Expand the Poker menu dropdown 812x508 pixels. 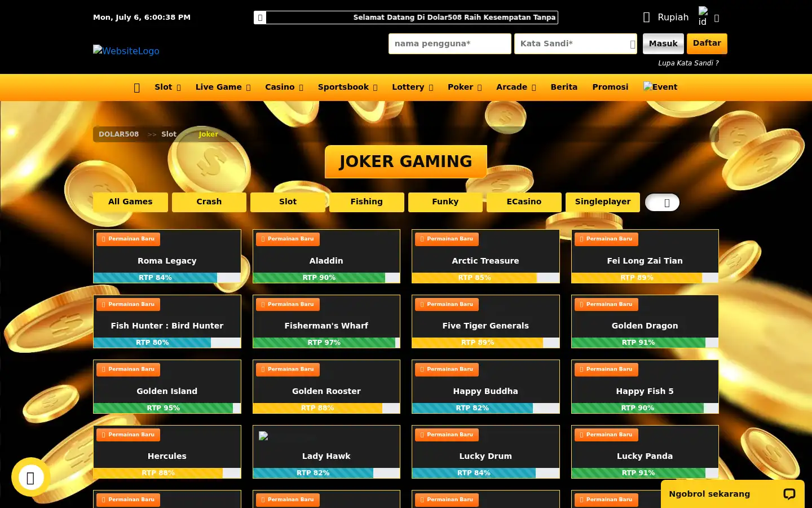465,87
